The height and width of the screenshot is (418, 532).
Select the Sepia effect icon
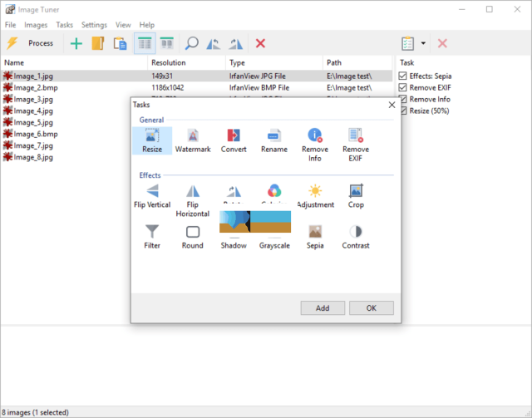tap(315, 232)
